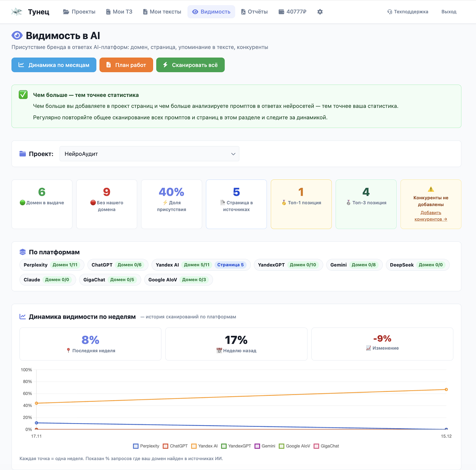Click the wallet balance 40777₽ icon
Image resolution: width=476 pixels, height=470 pixels.
(x=281, y=12)
